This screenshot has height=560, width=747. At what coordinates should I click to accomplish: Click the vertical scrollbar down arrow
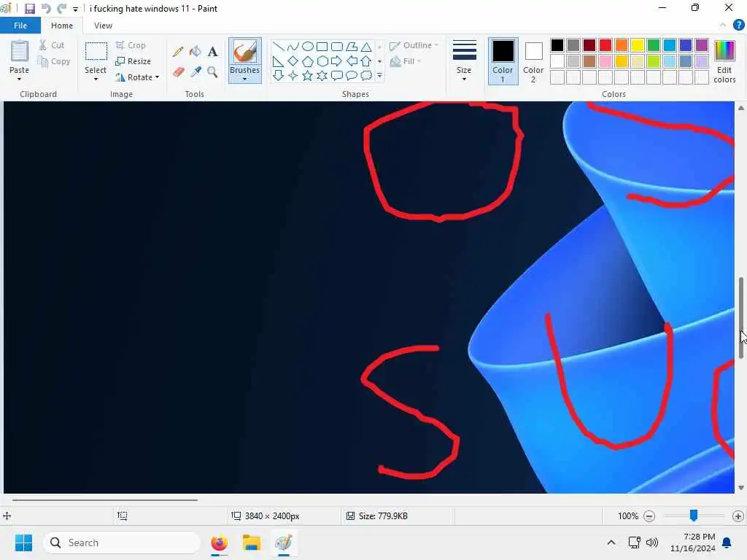pos(741,488)
